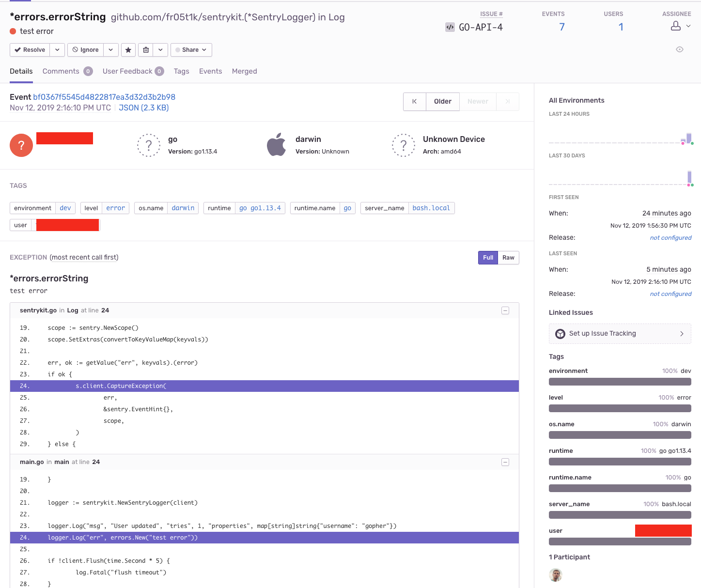Click the GO-API-4 project code icon

450,27
